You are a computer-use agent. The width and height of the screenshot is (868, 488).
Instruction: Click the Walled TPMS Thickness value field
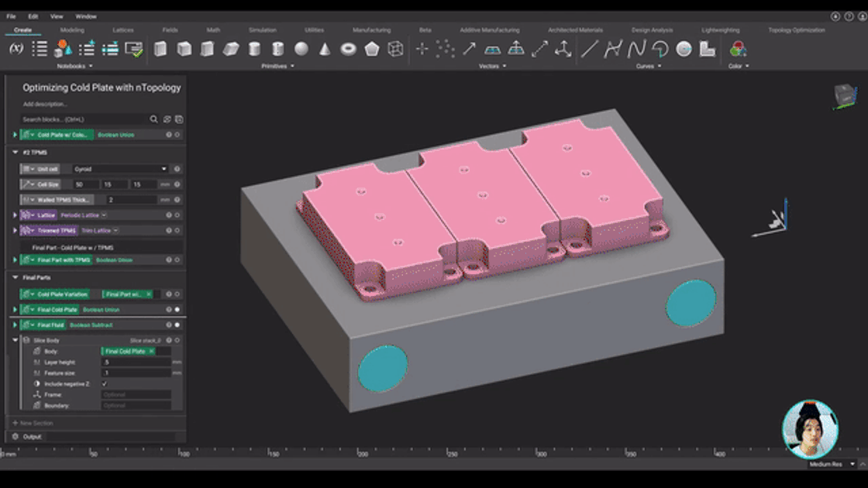[132, 199]
